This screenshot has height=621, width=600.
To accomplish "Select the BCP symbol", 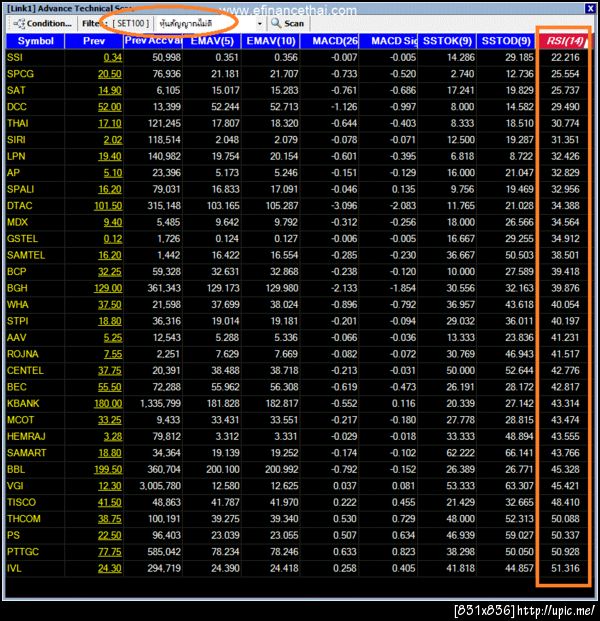I will [x=17, y=272].
